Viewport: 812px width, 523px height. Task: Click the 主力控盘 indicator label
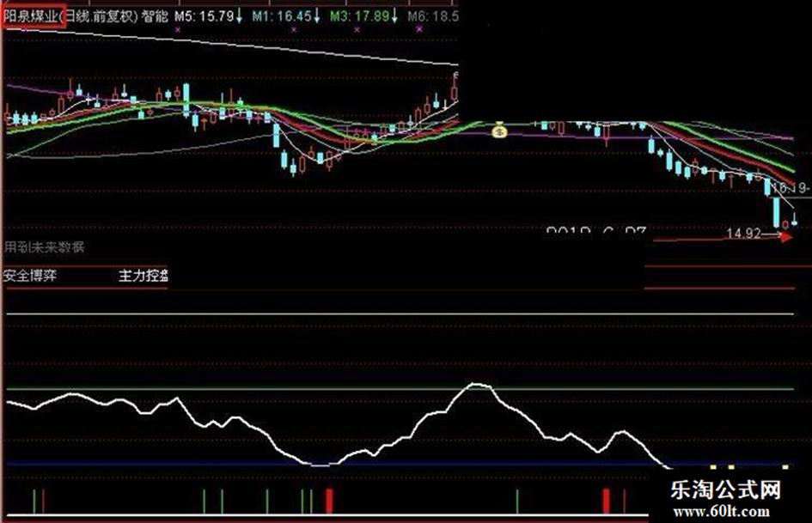click(143, 276)
